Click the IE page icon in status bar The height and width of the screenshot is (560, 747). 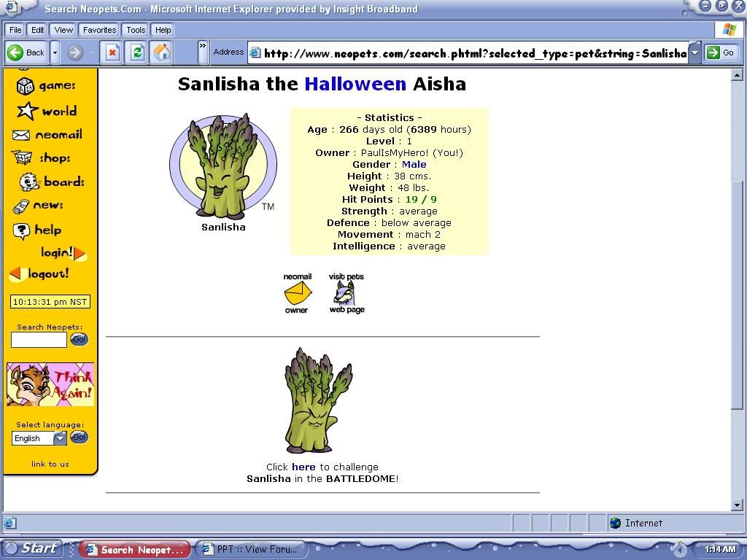[x=10, y=524]
